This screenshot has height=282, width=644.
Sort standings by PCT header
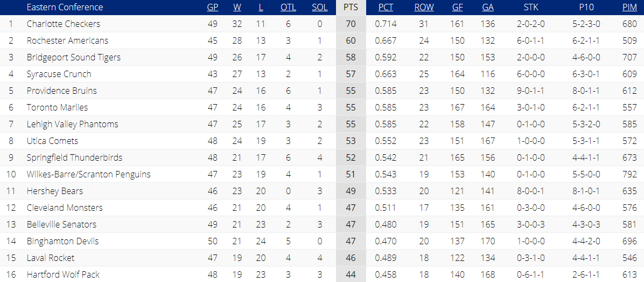coord(386,8)
